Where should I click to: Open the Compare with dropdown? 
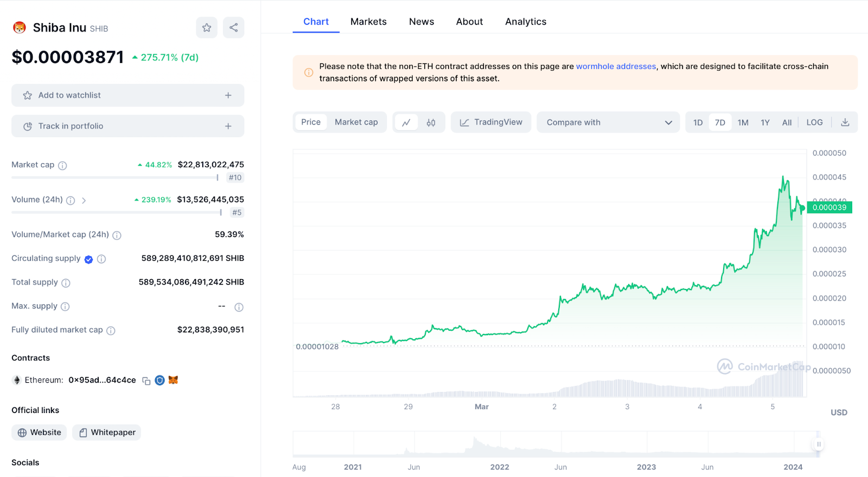pos(608,122)
